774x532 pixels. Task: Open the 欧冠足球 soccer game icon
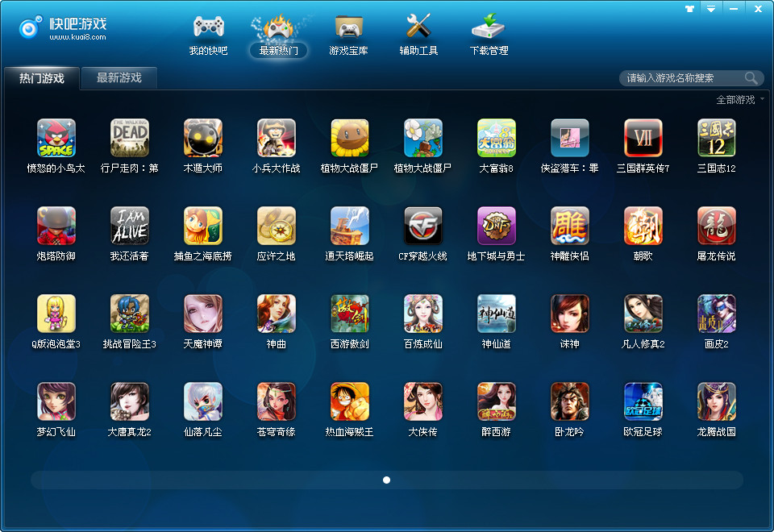643,401
